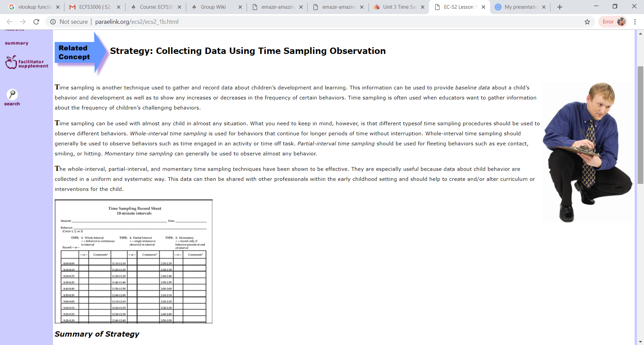The width and height of the screenshot is (644, 345).
Task: Click the browser forward arrow
Action: [x=22, y=22]
